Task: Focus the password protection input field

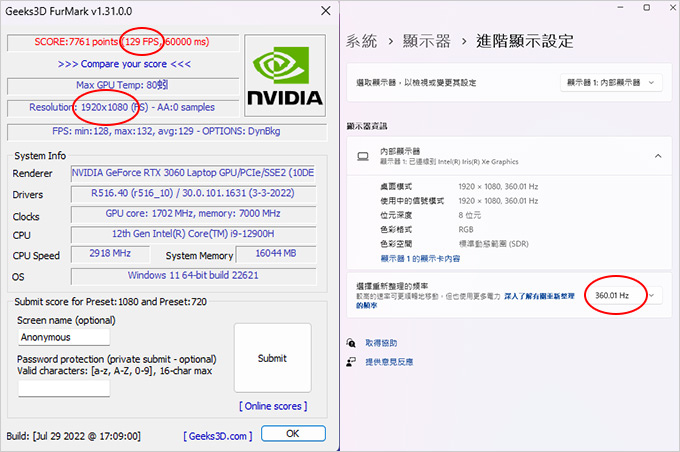Action: tap(64, 388)
